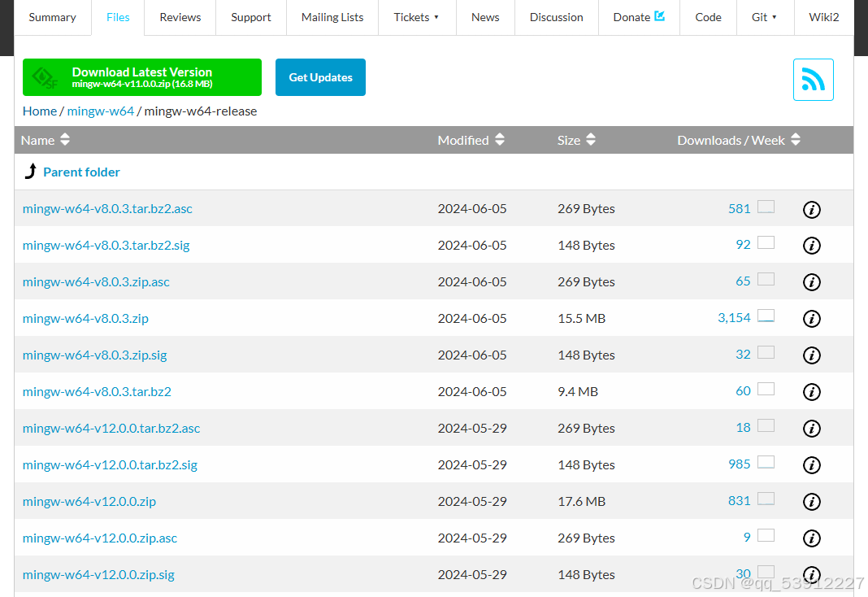Image resolution: width=868 pixels, height=597 pixels.
Task: Open the Mailing Lists tab
Action: point(332,17)
